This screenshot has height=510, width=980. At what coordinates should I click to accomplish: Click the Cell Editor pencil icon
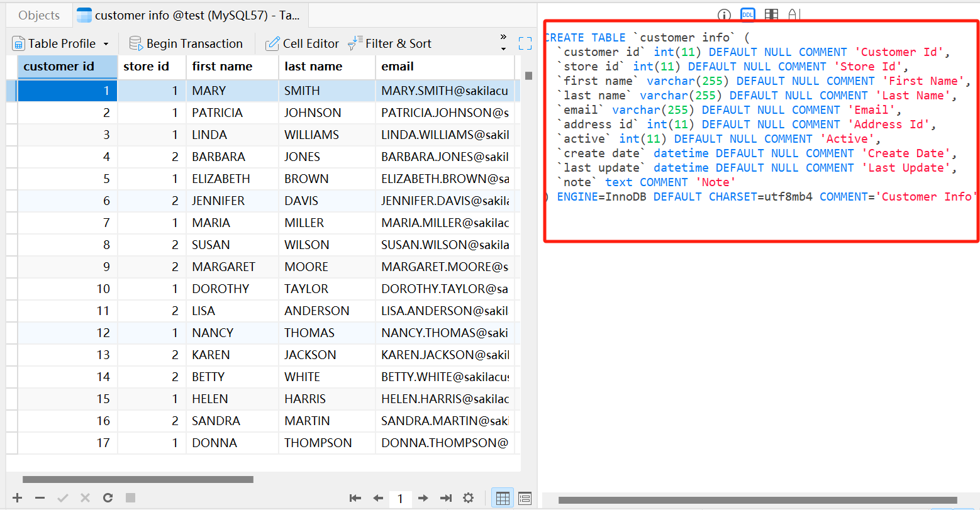272,43
